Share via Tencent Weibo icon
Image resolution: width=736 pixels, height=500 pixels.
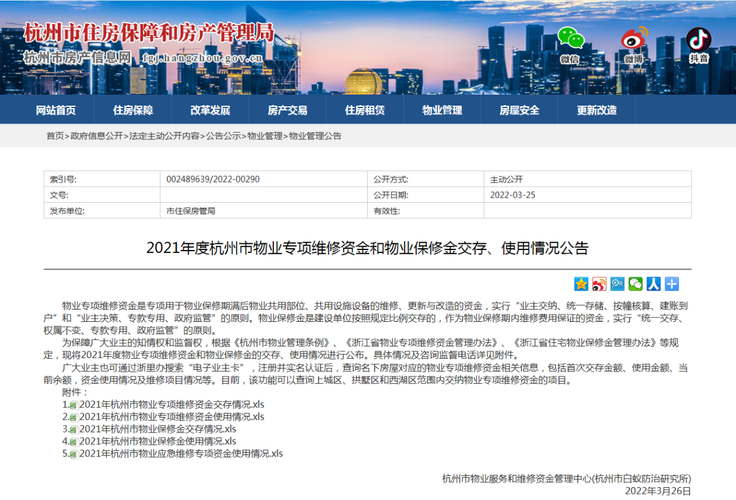coord(617,284)
